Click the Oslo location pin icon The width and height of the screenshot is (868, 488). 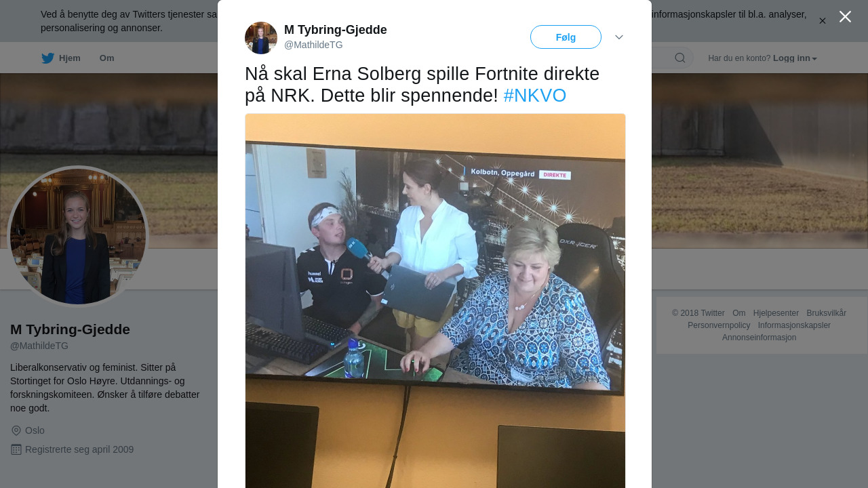[x=16, y=430]
